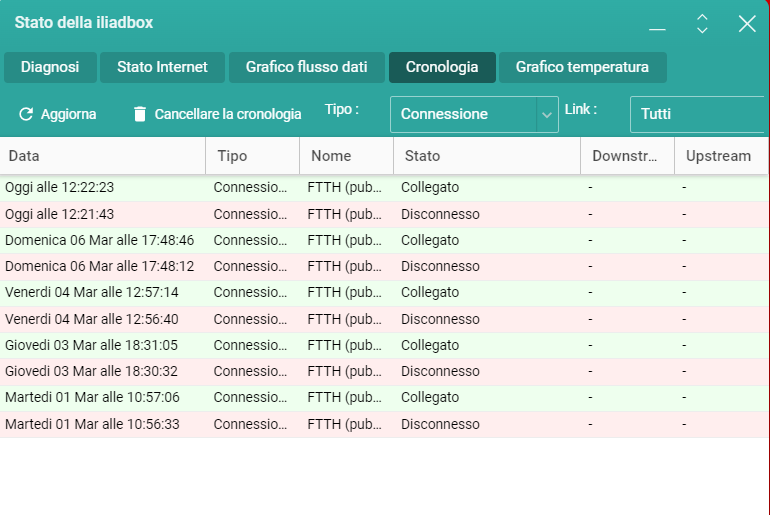Image resolution: width=770 pixels, height=515 pixels.
Task: Click the Aggiorna button label
Action: click(69, 114)
